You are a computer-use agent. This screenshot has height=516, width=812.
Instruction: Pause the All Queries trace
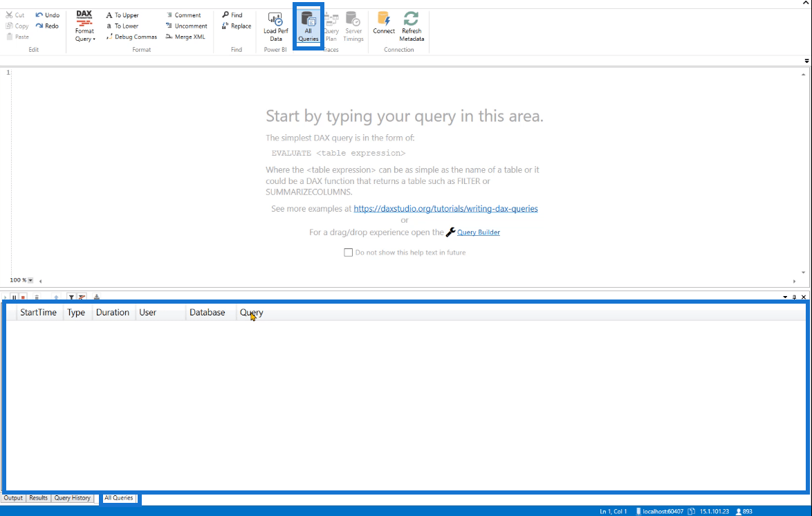(15, 297)
